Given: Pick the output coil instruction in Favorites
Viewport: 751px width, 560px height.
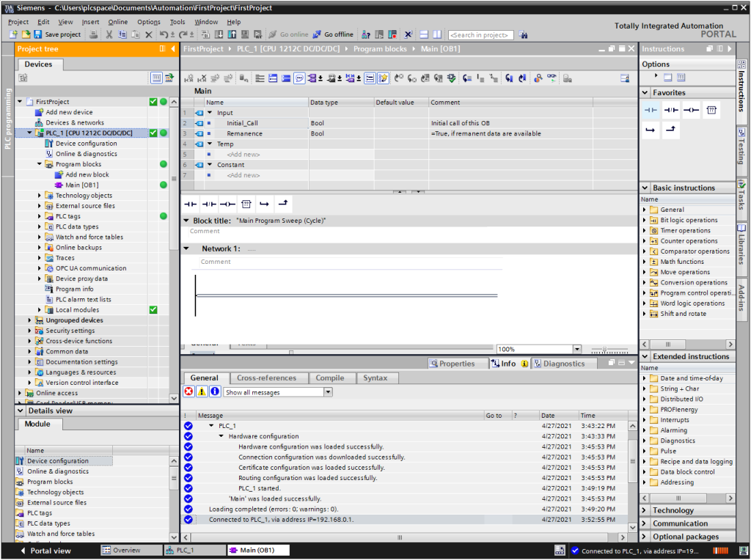Looking at the screenshot, I should coord(690,110).
